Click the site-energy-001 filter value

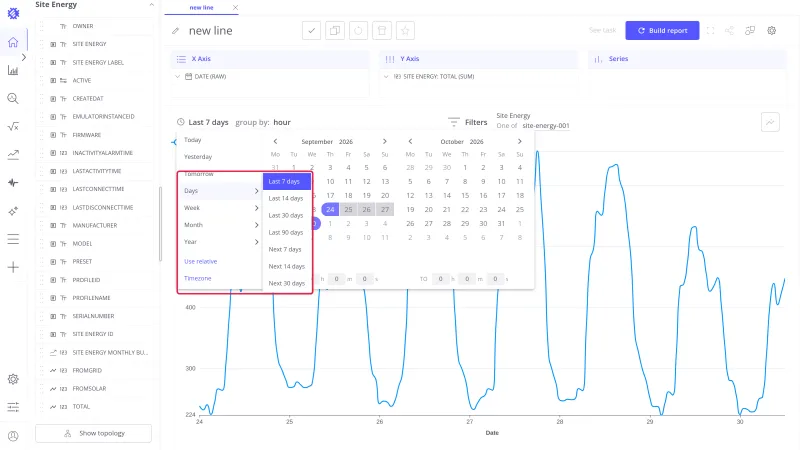[x=546, y=126]
